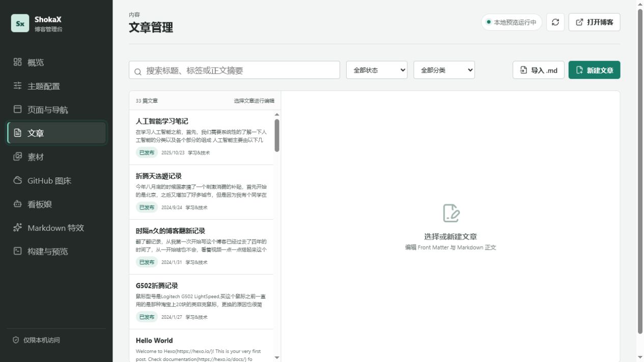
Task: Click the 打开博客 button
Action: [x=594, y=22]
